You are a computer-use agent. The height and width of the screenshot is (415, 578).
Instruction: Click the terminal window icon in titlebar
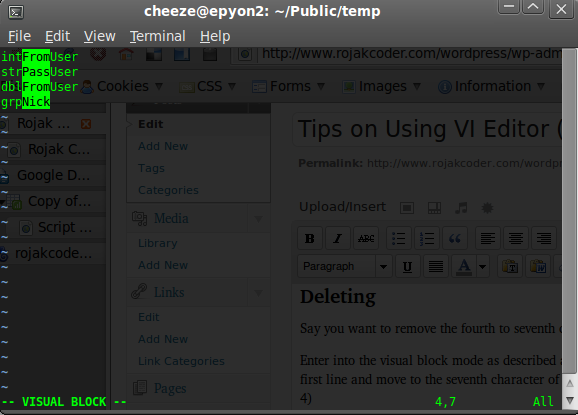click(15, 12)
